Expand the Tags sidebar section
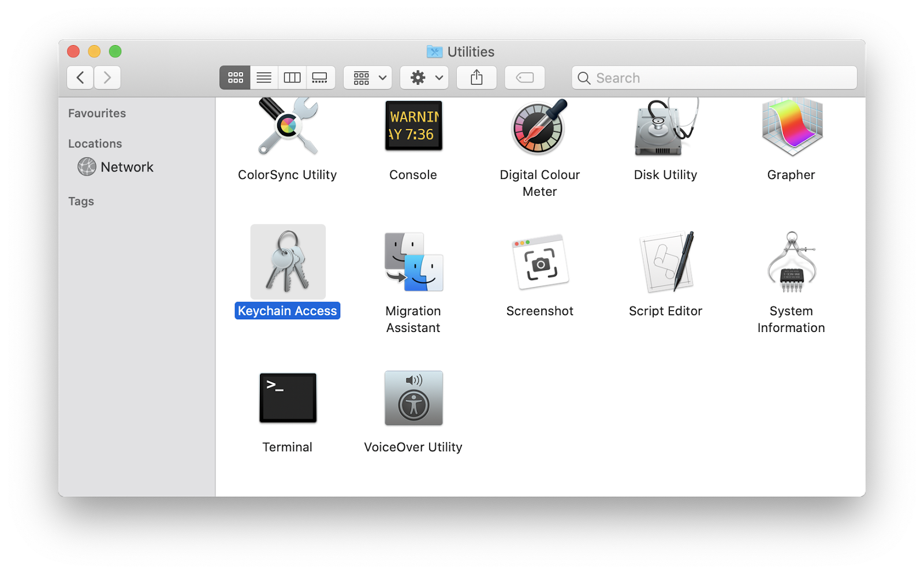Screen dimensions: 924x574 coord(81,201)
